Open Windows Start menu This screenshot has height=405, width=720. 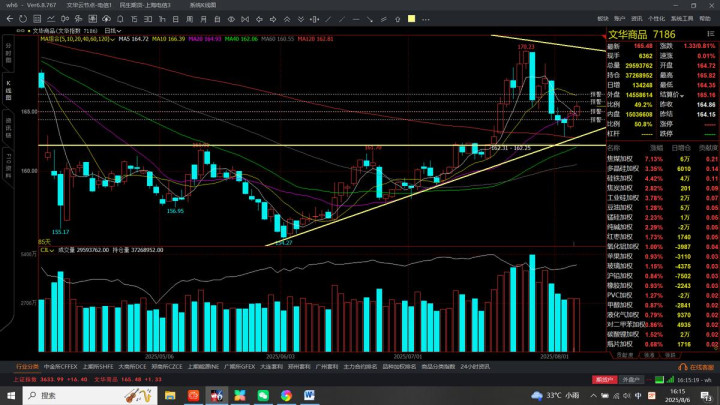pyautogui.click(x=11, y=395)
